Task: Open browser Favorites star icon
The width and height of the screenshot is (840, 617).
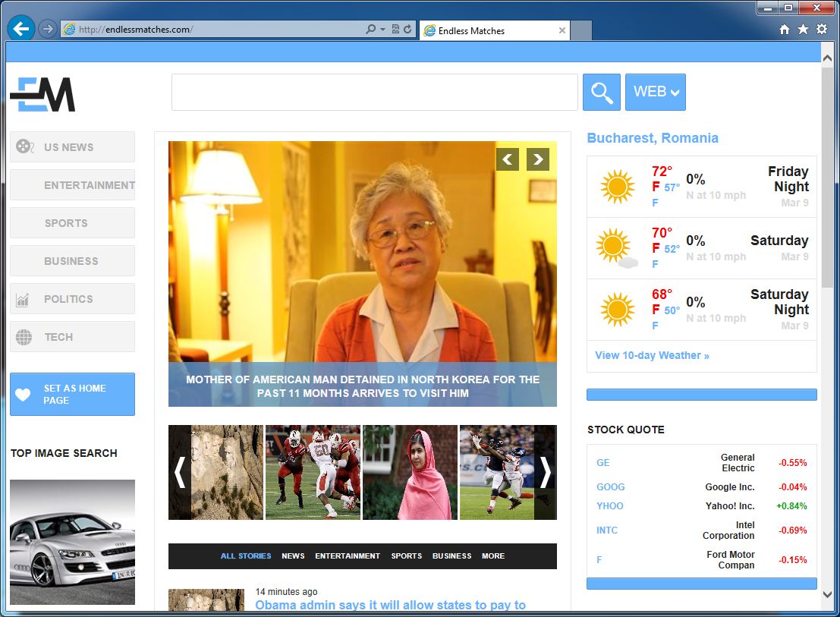Action: pyautogui.click(x=803, y=30)
